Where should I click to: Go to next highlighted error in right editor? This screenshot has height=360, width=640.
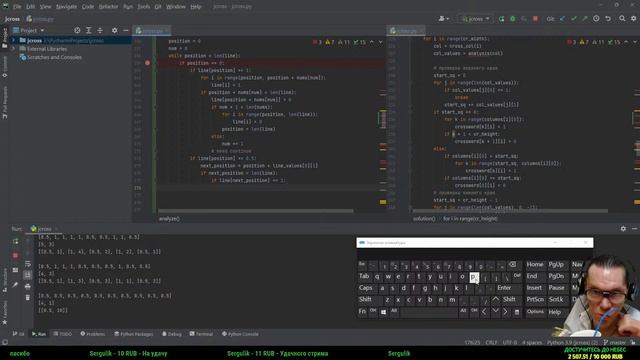point(635,42)
